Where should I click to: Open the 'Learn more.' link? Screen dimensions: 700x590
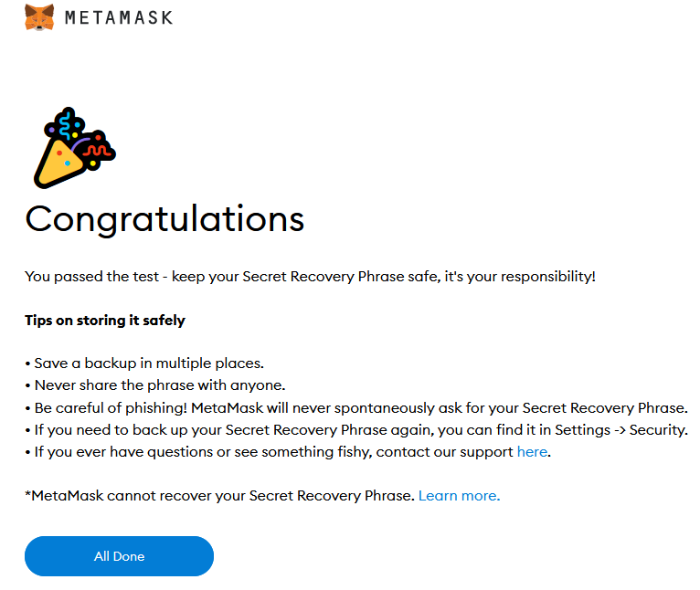tap(459, 495)
